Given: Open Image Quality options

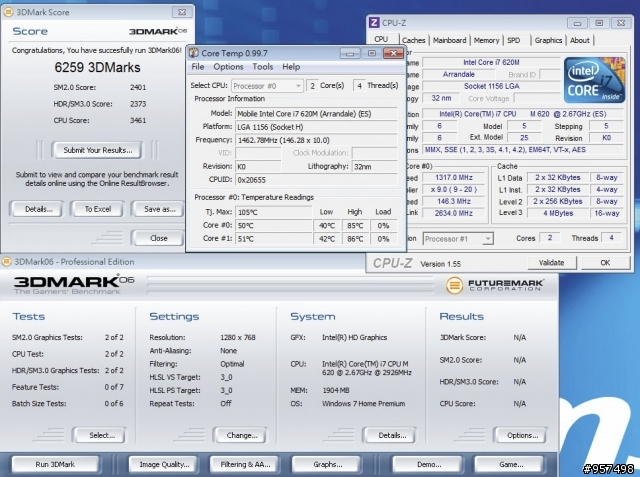Looking at the screenshot, I should (164, 464).
